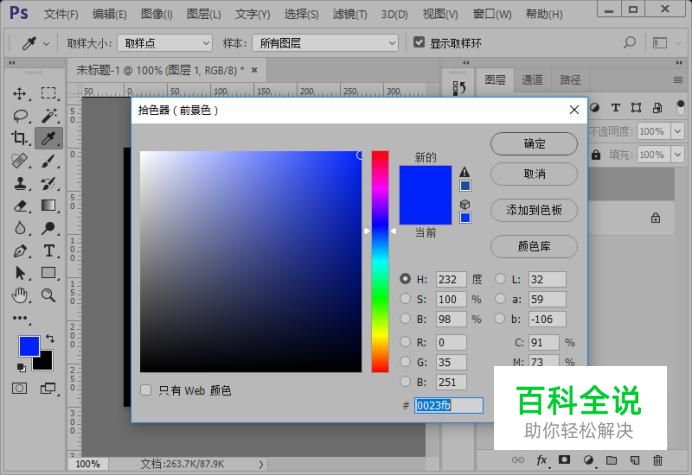Swap foreground and background colors
This screenshot has width=692, height=475.
point(50,339)
